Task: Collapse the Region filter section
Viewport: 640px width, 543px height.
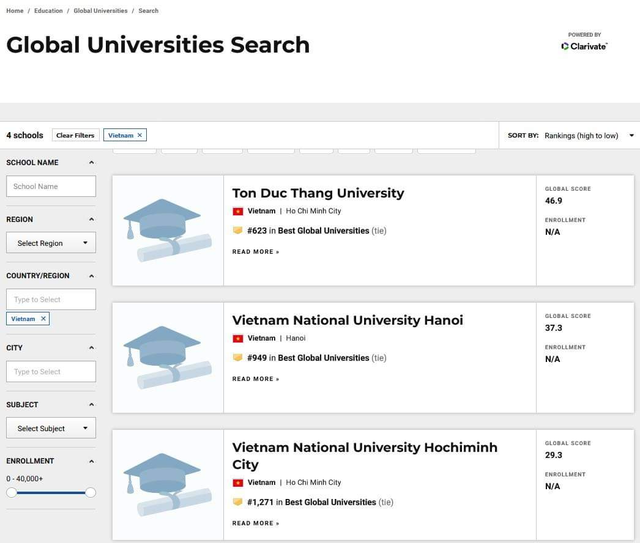Action: point(91,219)
